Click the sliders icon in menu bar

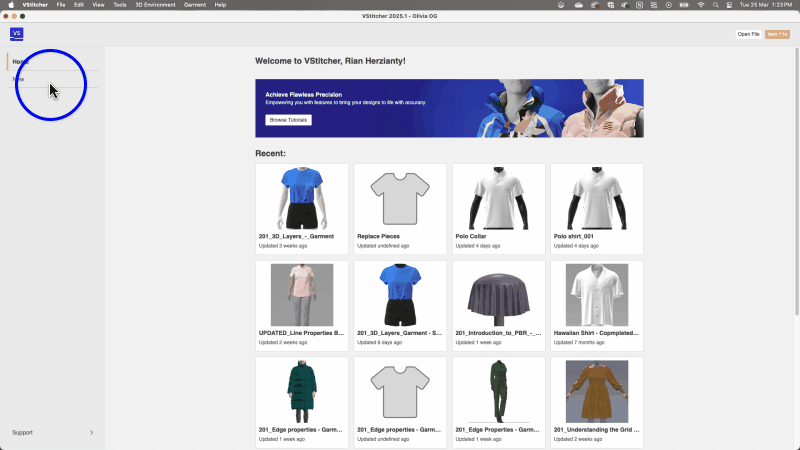pos(654,5)
